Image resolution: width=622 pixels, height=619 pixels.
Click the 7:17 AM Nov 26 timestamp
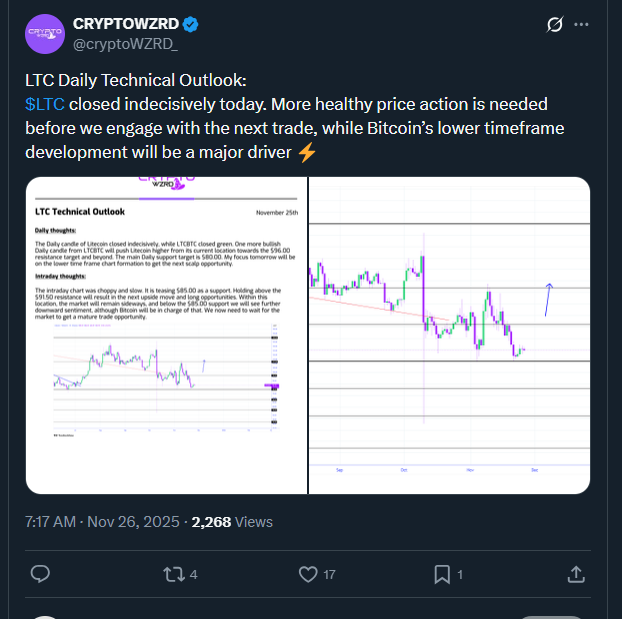(x=102, y=521)
